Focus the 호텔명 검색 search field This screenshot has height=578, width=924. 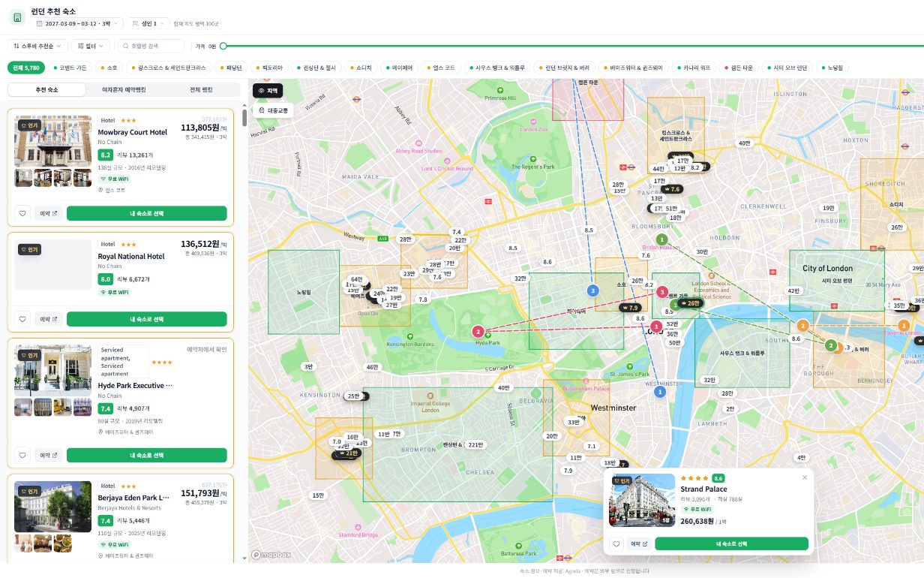[x=151, y=46]
